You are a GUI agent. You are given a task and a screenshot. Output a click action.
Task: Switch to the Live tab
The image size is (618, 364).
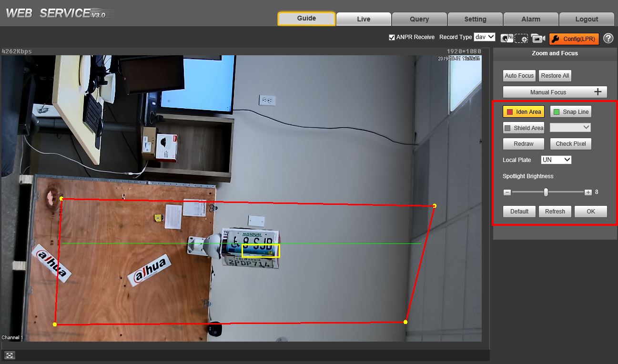[364, 19]
